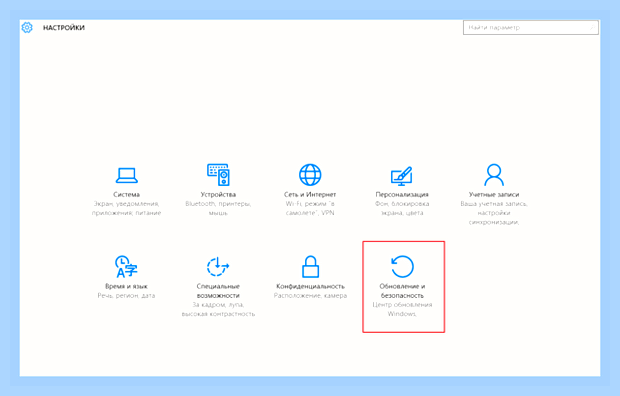
Task: Open the Конфиденциальность padlock icon
Action: [x=310, y=266]
